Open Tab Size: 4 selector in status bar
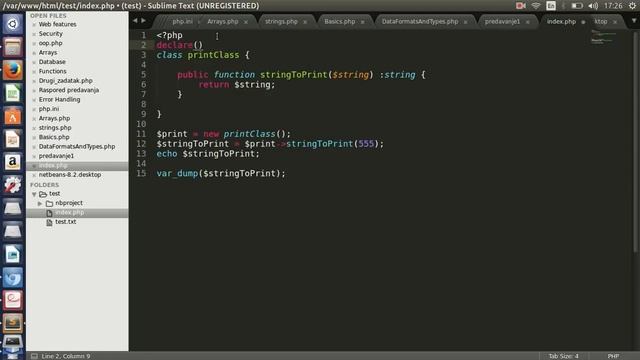640x360 pixels. point(563,356)
